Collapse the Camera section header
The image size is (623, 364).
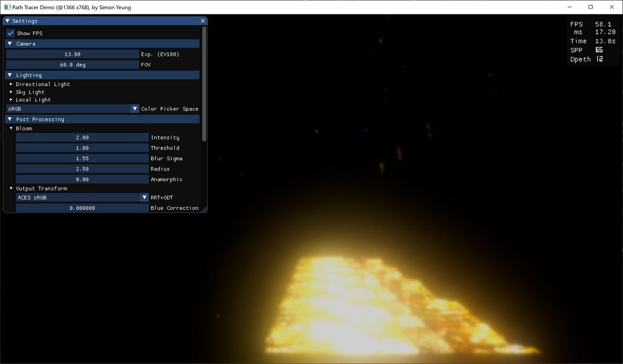[x=102, y=44]
